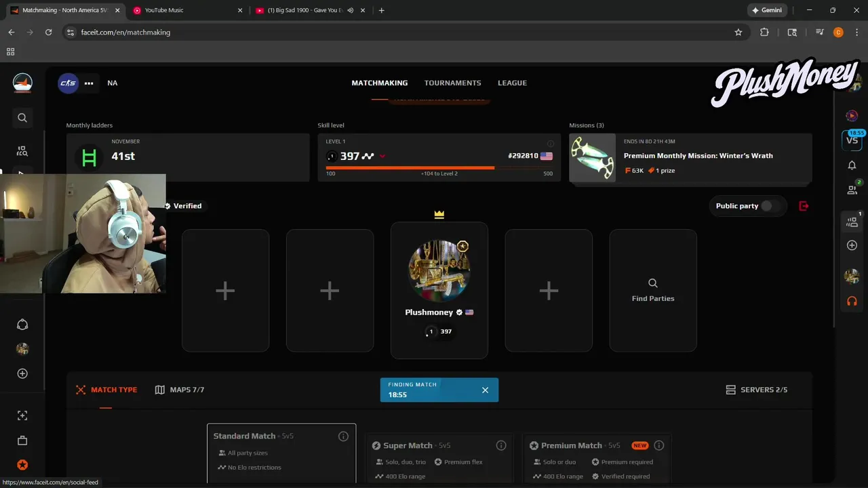Open FACEIT home logo in sidebar

pyautogui.click(x=22, y=83)
